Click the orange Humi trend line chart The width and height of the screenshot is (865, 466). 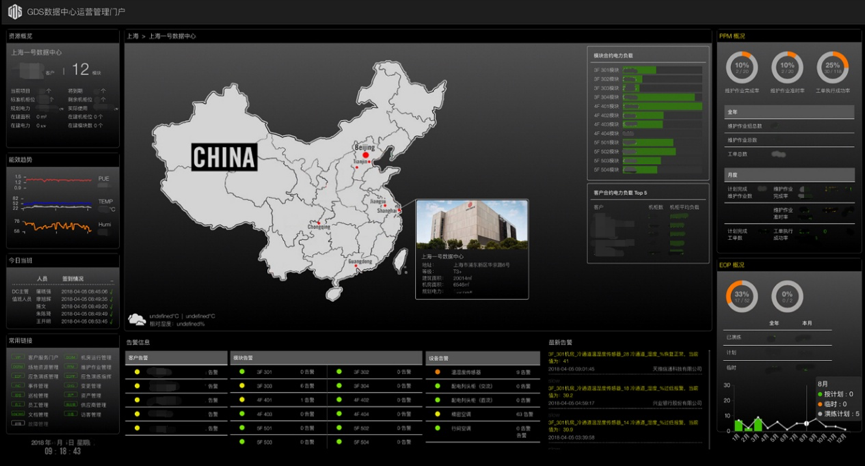pos(57,226)
